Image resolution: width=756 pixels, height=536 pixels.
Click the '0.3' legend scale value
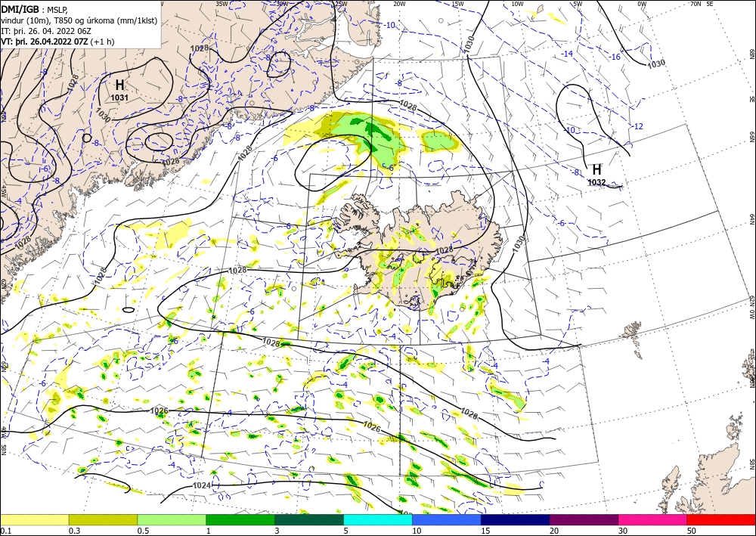coord(74,531)
